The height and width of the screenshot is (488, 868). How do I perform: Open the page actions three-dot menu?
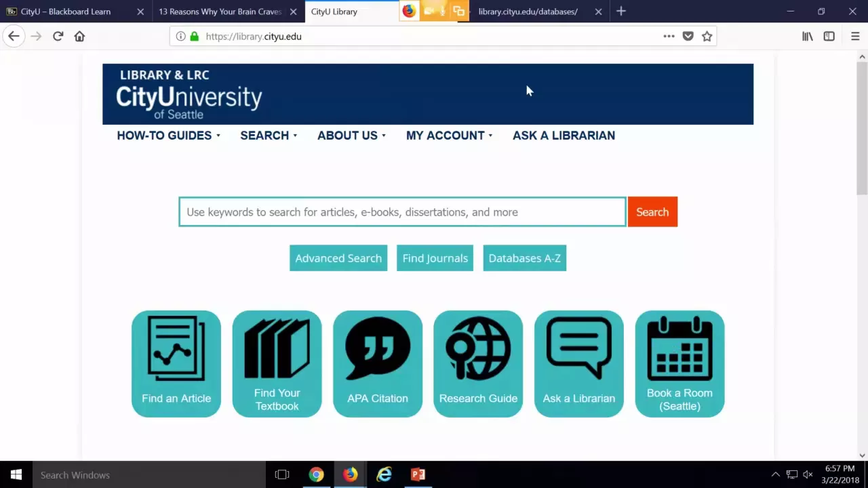tap(669, 37)
